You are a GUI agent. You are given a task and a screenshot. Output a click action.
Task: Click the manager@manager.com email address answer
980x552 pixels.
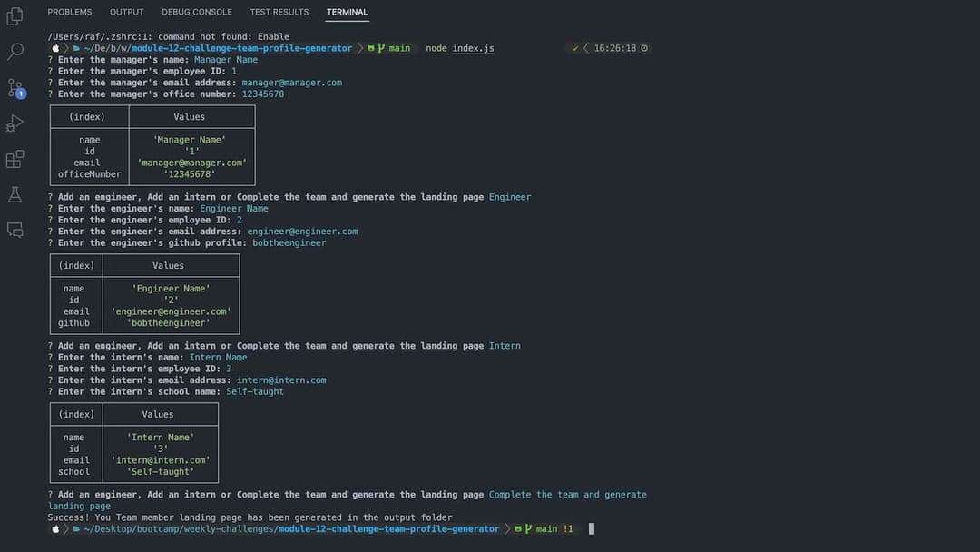click(x=291, y=83)
